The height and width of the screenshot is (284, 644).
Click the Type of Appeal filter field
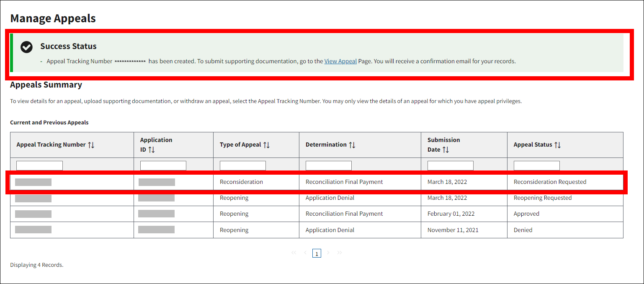tap(242, 165)
